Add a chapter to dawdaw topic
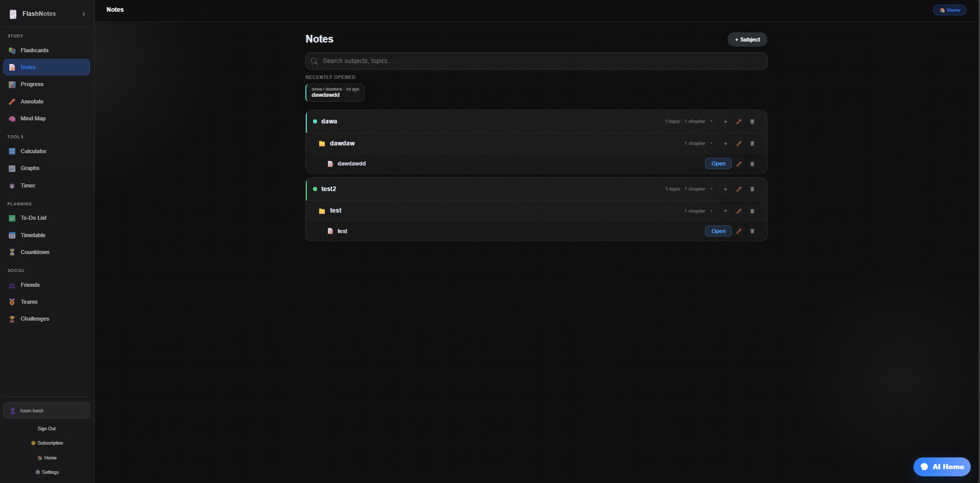This screenshot has height=483, width=980. (x=725, y=144)
